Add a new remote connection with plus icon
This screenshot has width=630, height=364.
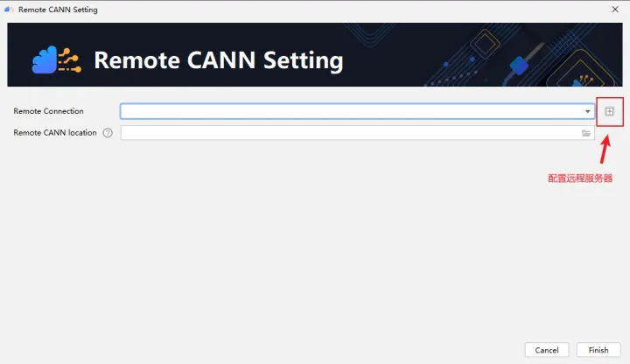609,111
